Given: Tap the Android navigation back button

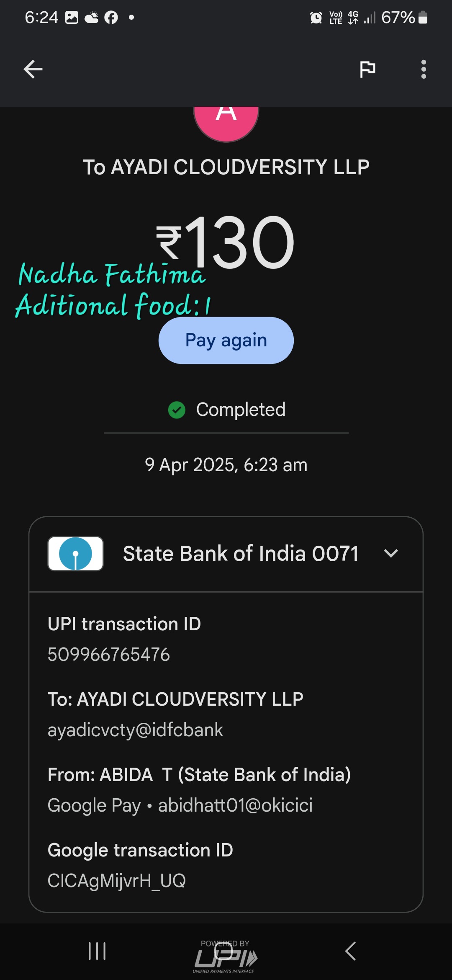Looking at the screenshot, I should [351, 951].
